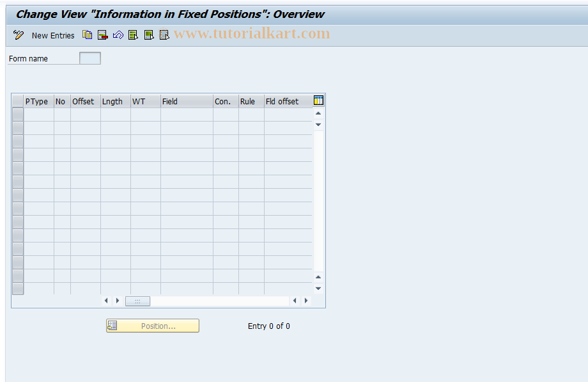The width and height of the screenshot is (588, 382).
Task: Click the Select Block icon
Action: tap(149, 35)
